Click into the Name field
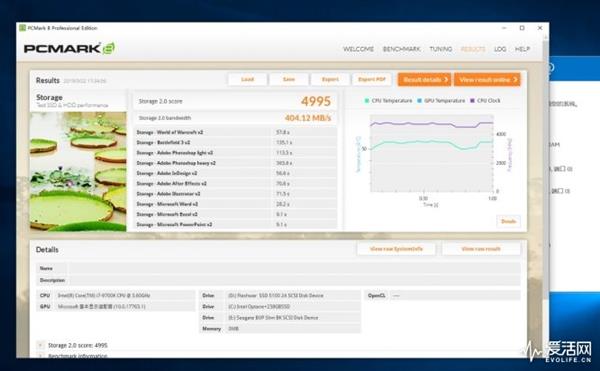 295,268
